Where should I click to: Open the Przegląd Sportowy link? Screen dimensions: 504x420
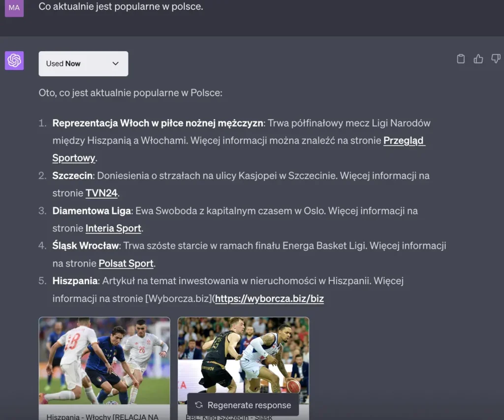[x=404, y=141]
